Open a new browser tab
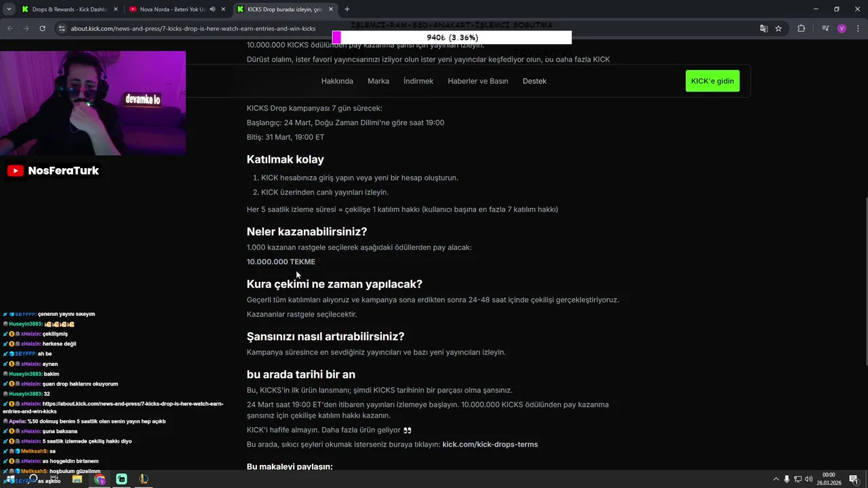 click(x=347, y=9)
